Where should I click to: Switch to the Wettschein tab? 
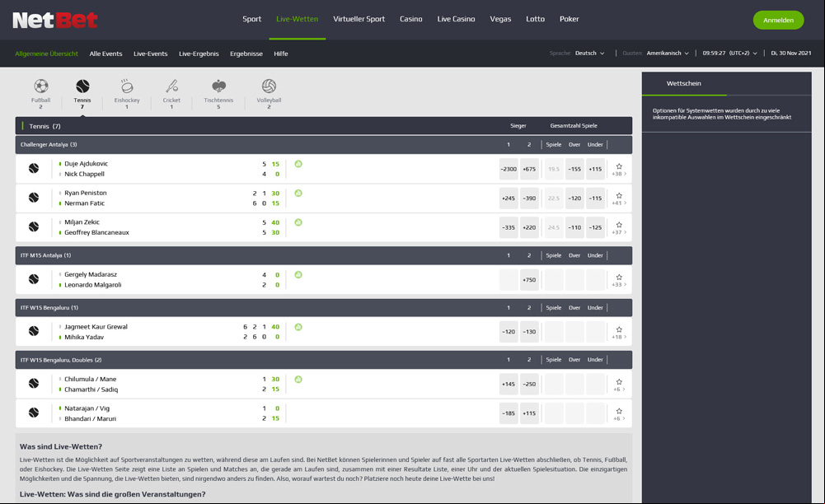point(684,83)
